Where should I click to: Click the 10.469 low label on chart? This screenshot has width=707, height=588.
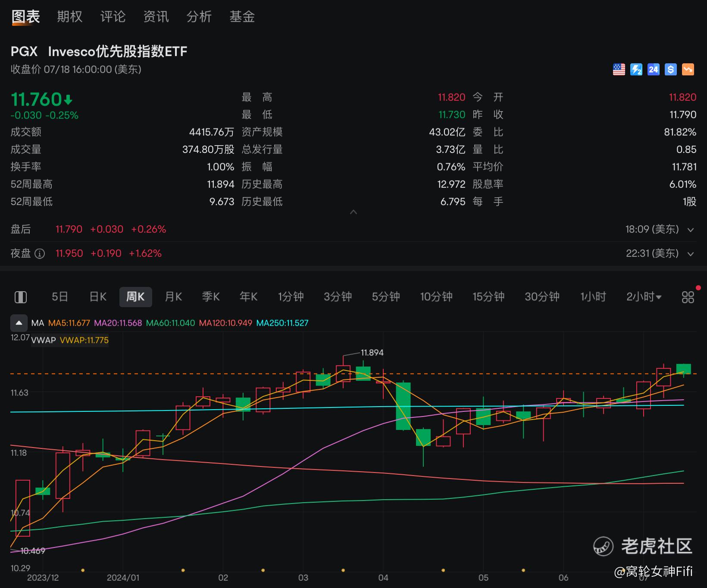[x=33, y=551]
